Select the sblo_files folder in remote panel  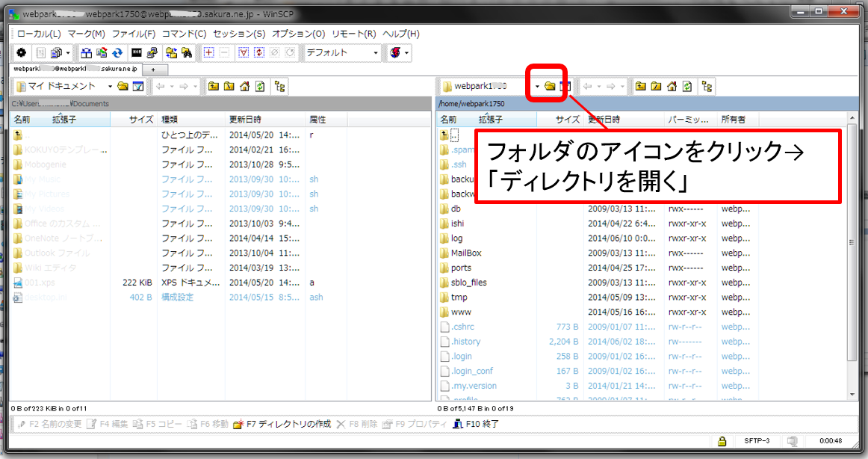click(469, 283)
